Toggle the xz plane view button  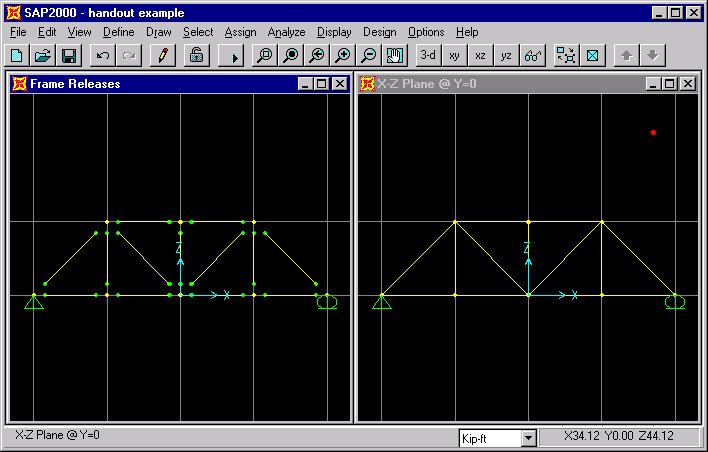tap(481, 56)
